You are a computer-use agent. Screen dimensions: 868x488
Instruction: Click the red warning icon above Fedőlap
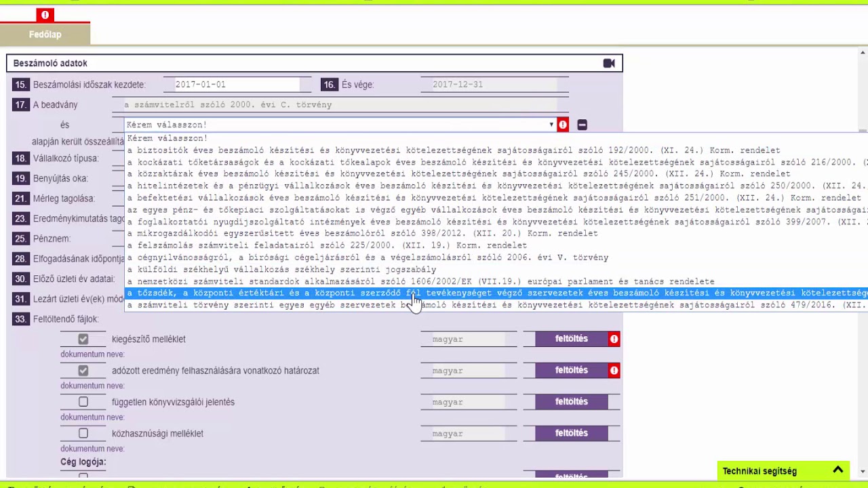(x=45, y=15)
